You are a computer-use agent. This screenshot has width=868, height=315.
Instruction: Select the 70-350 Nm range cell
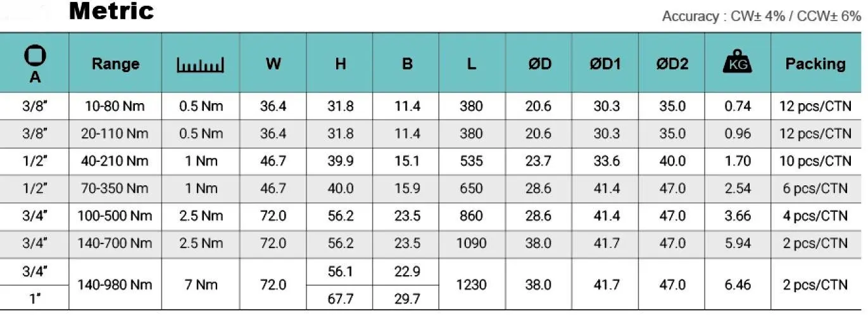115,188
